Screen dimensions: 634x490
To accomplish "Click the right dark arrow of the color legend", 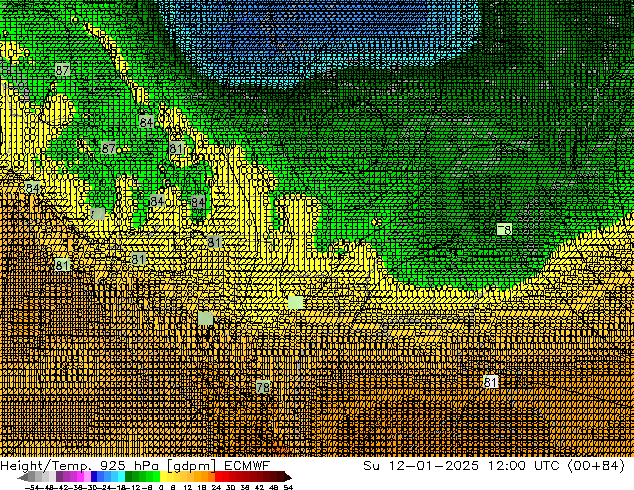I will (288, 477).
